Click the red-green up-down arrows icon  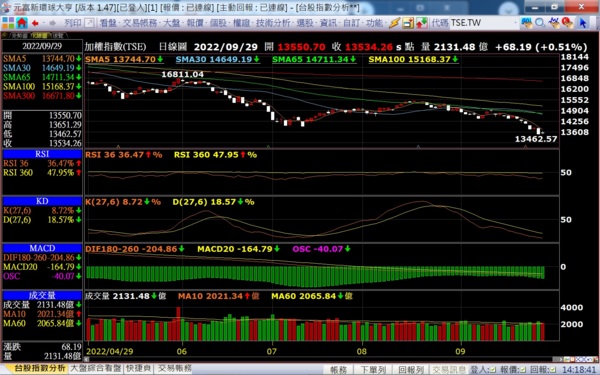coord(422,23)
